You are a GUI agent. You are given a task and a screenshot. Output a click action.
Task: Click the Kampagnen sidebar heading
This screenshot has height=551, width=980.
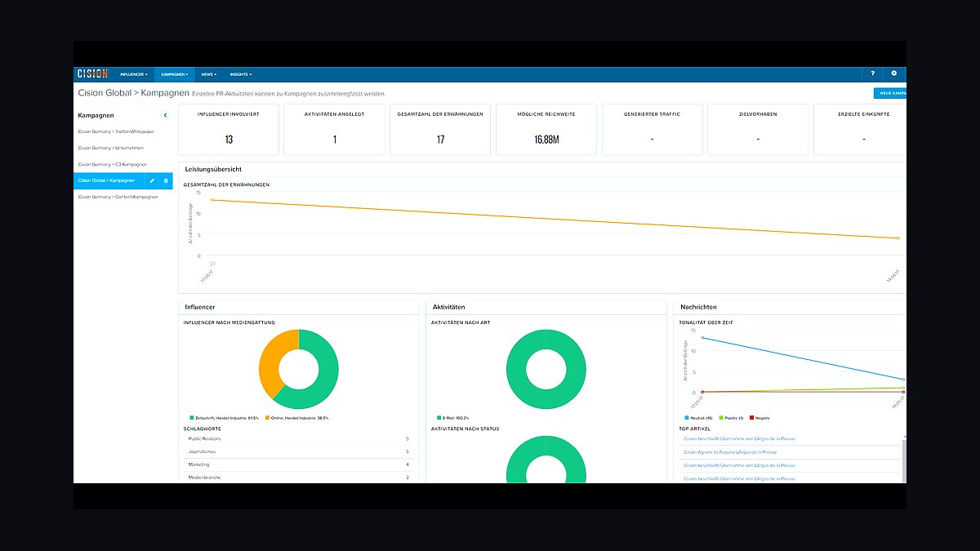(96, 116)
